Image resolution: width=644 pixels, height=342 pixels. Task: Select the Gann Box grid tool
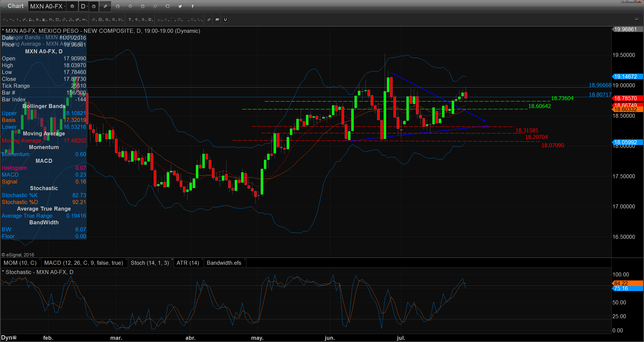tap(173, 20)
